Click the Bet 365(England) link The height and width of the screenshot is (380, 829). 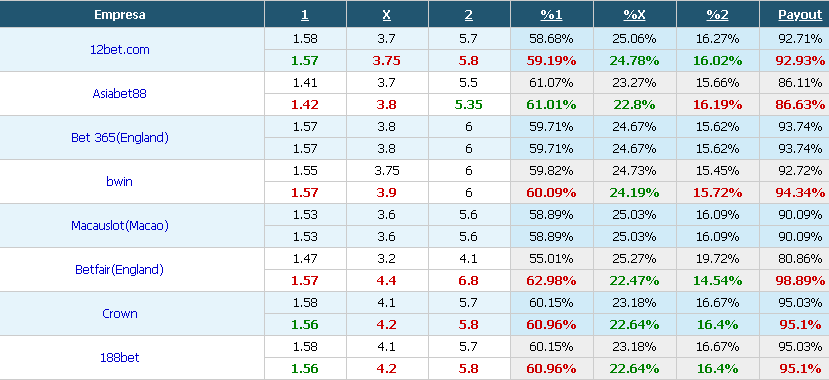[x=119, y=137]
